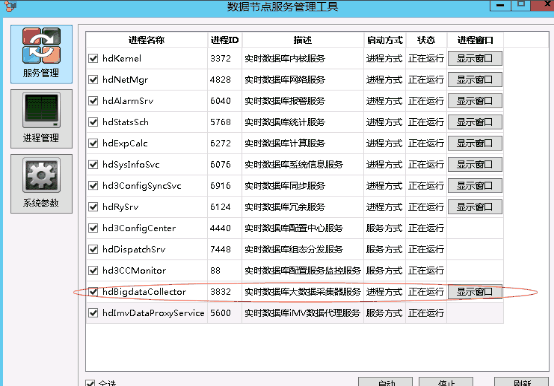Viewport: 554px width, 386px height.
Task: Uncheck the hdBigdataCollector checkbox
Action: [93, 291]
